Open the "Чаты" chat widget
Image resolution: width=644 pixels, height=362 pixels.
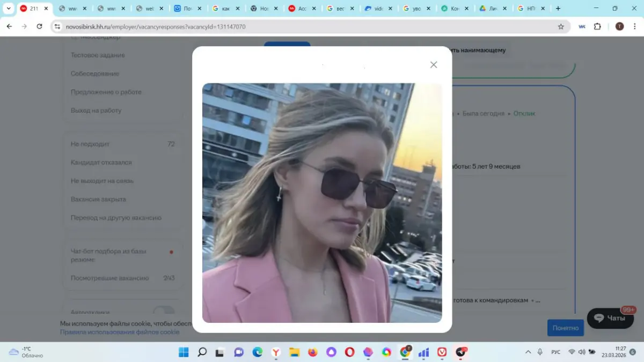tap(610, 318)
